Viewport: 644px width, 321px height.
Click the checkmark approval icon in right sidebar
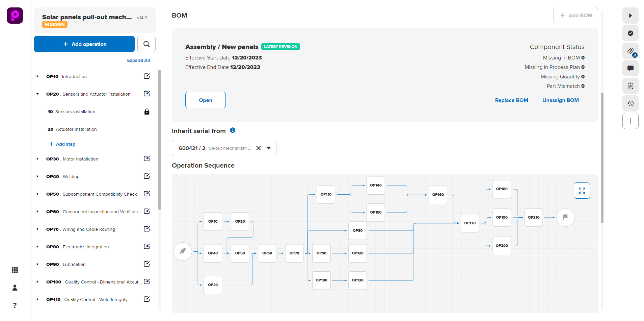[630, 33]
